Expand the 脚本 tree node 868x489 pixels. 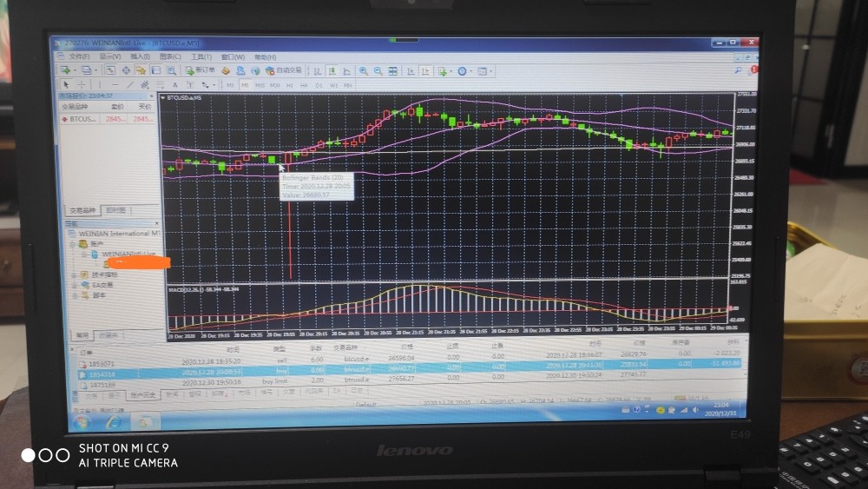pyautogui.click(x=75, y=295)
